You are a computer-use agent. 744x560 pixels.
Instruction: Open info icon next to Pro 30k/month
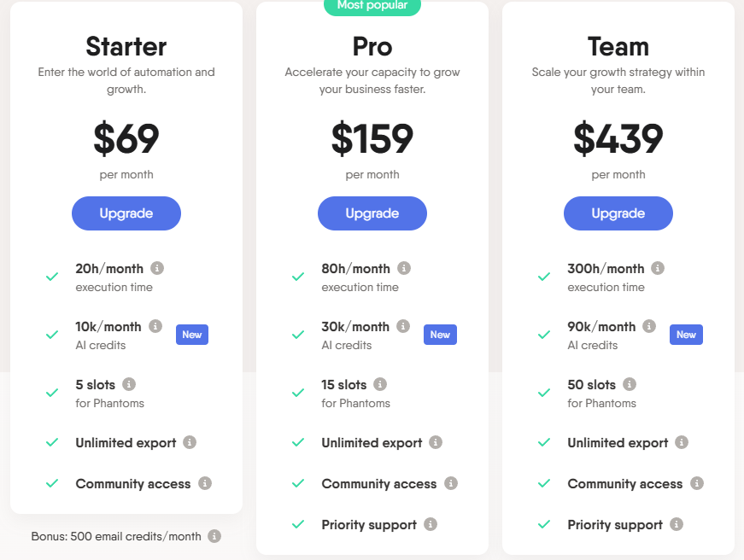pyautogui.click(x=403, y=326)
